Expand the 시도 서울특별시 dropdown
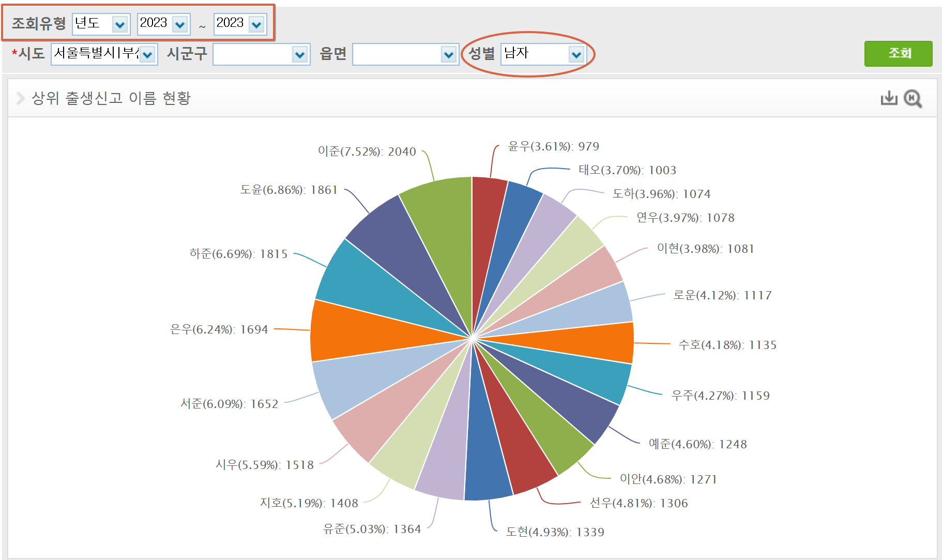This screenshot has height=560, width=942. [x=104, y=54]
